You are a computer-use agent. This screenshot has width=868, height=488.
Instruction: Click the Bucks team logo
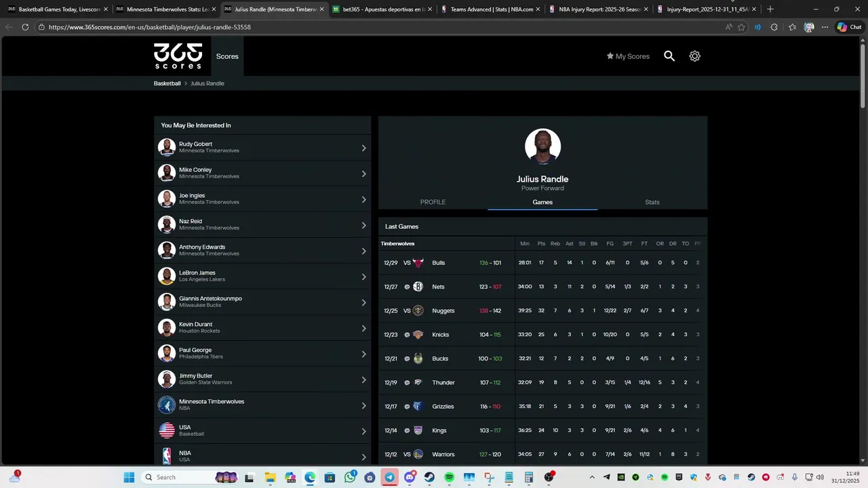[418, 359]
